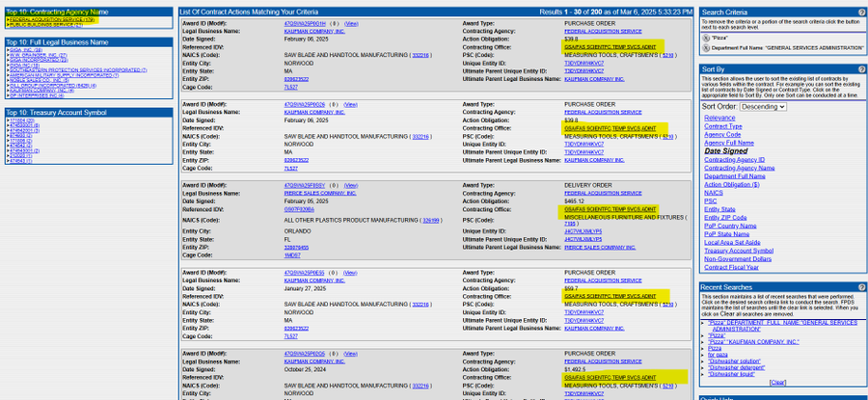Remove the Department Full Name criteria
Image resolution: width=868 pixels, height=400 pixels.
(x=705, y=48)
